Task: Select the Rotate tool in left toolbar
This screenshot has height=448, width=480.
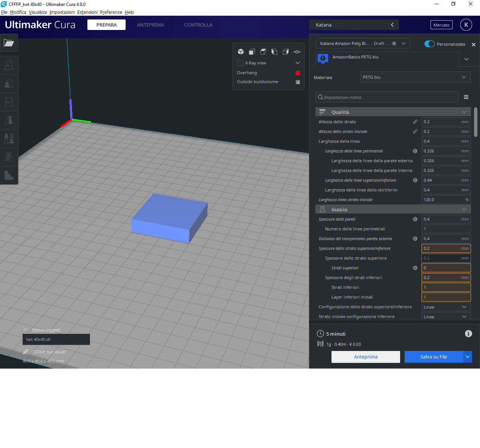Action: click(9, 102)
